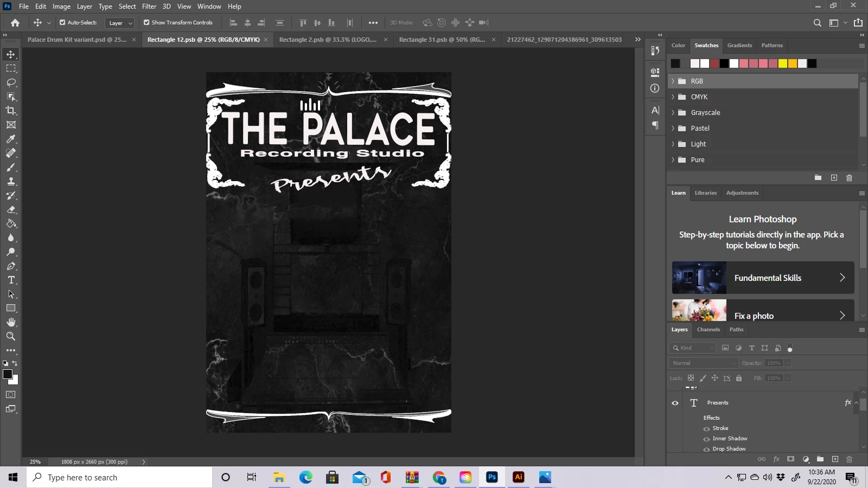Viewport: 868px width, 488px height.
Task: Select the Crop tool
Action: pyautogui.click(x=11, y=111)
